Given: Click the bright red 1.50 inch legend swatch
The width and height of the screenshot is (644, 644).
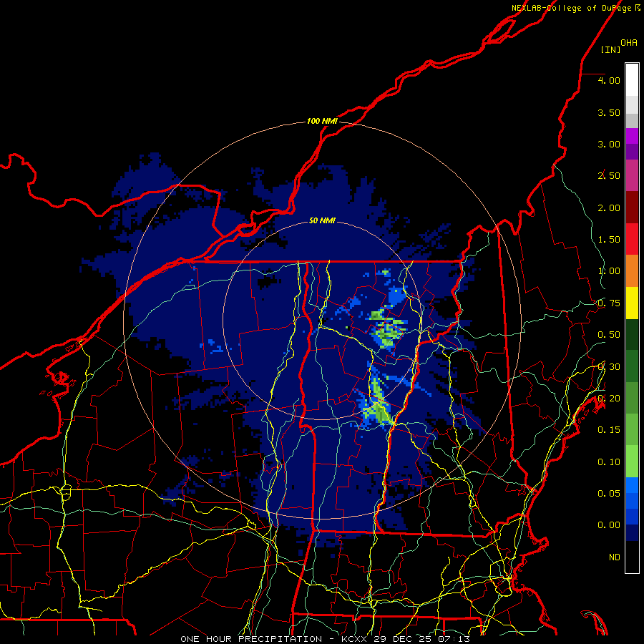Looking at the screenshot, I should (632, 239).
